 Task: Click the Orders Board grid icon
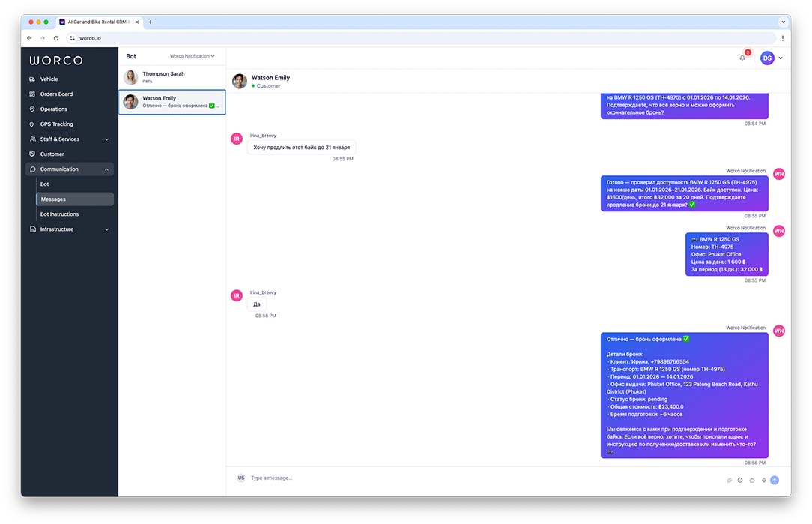tap(32, 94)
